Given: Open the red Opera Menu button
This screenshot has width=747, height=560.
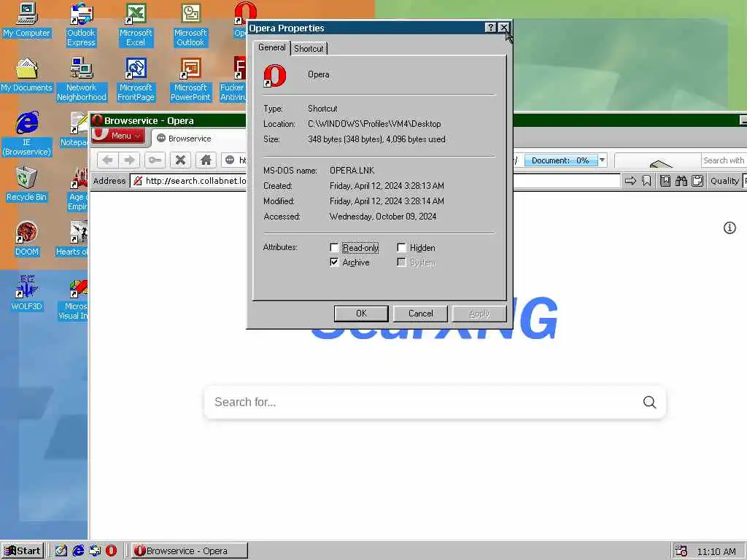Looking at the screenshot, I should tap(118, 135).
